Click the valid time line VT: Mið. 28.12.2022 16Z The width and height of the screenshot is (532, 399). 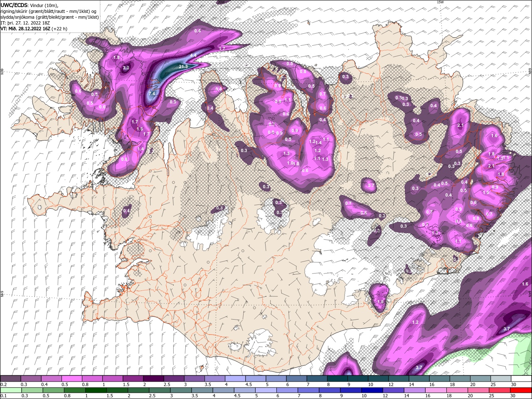point(34,29)
